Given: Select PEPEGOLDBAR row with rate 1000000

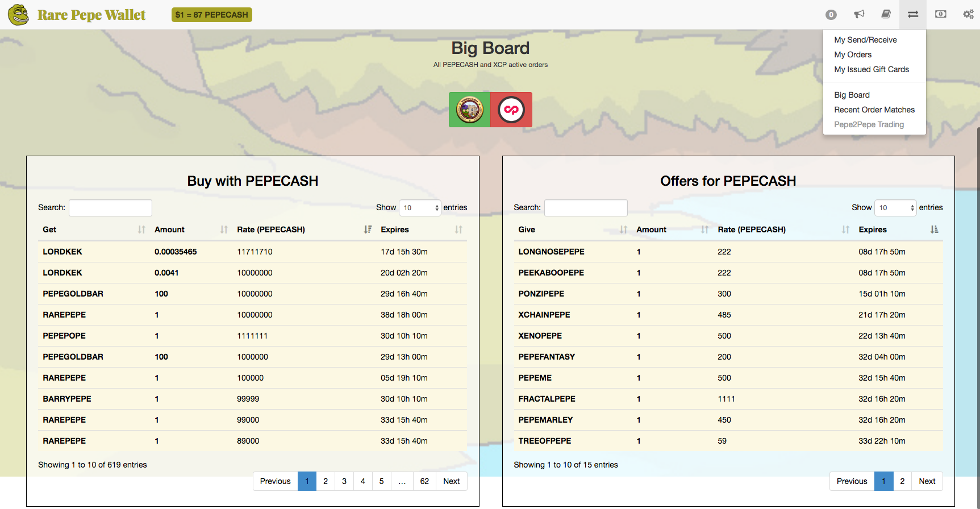Looking at the screenshot, I should [252, 357].
